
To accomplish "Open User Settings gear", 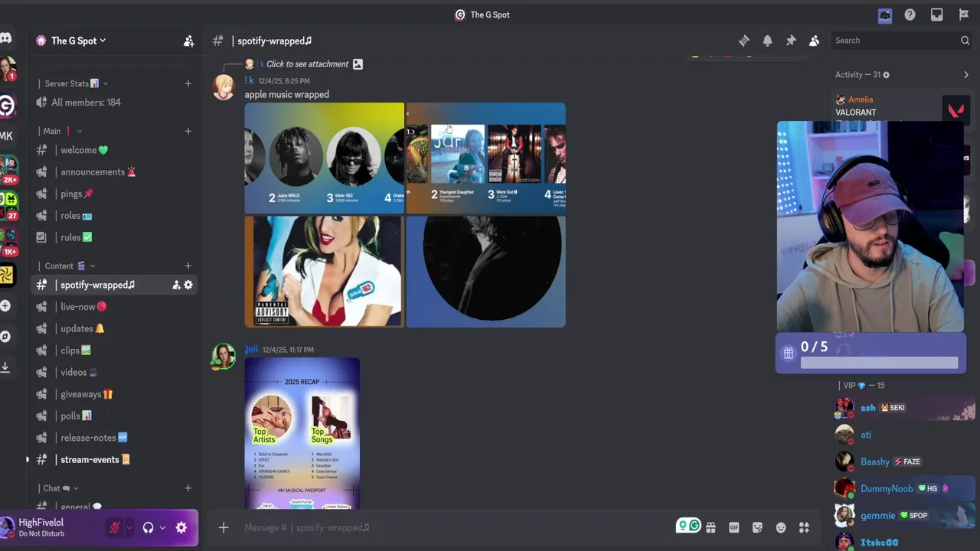I will (x=181, y=527).
